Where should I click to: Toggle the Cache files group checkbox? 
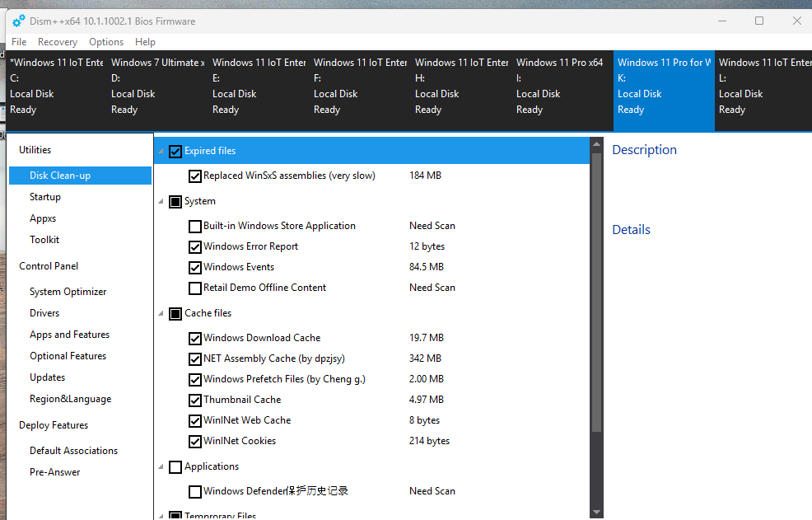click(x=175, y=314)
